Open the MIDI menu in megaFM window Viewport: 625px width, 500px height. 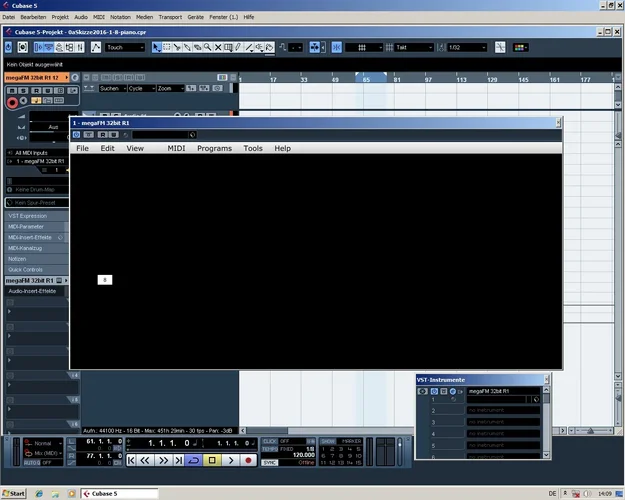(x=176, y=148)
